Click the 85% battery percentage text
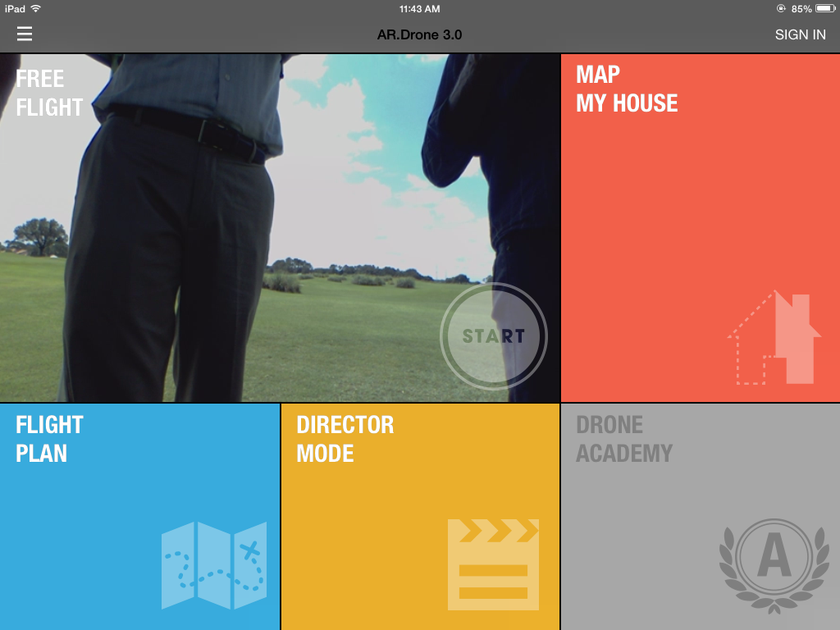This screenshot has width=840, height=630. click(x=801, y=9)
